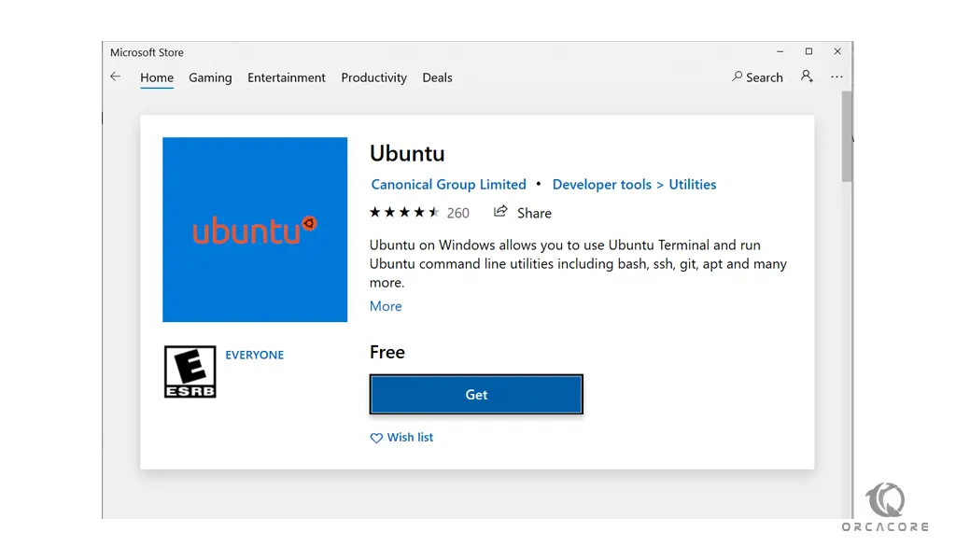The width and height of the screenshot is (956, 560).
Task: Open the user account sign-in icon
Action: [x=807, y=77]
